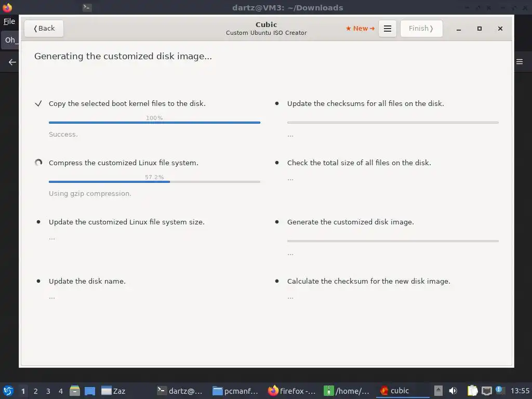
Task: Click the compress file system progress bar
Action: [154, 182]
